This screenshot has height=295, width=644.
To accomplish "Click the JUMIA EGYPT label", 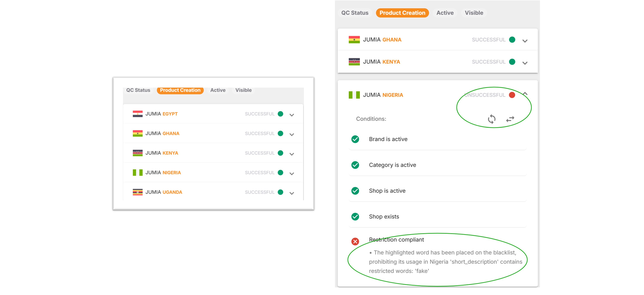I will 161,114.
